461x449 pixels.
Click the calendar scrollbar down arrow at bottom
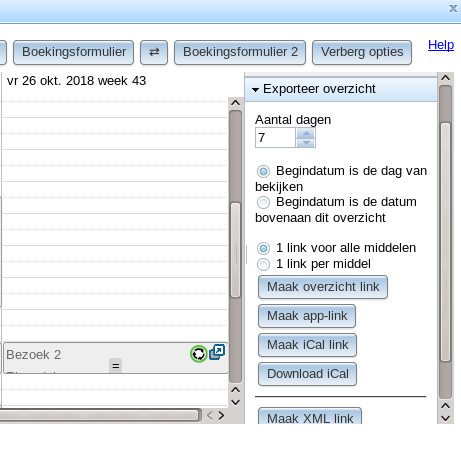236,402
